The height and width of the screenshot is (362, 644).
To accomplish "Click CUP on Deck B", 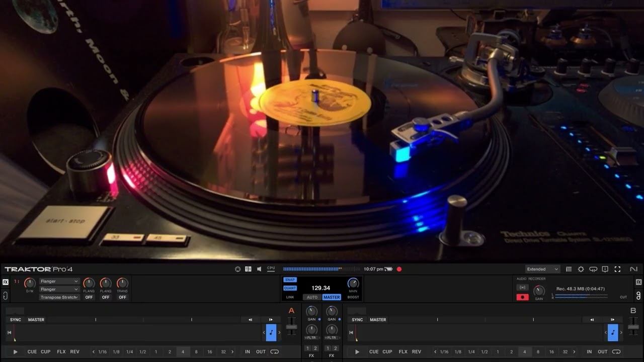I will point(387,352).
